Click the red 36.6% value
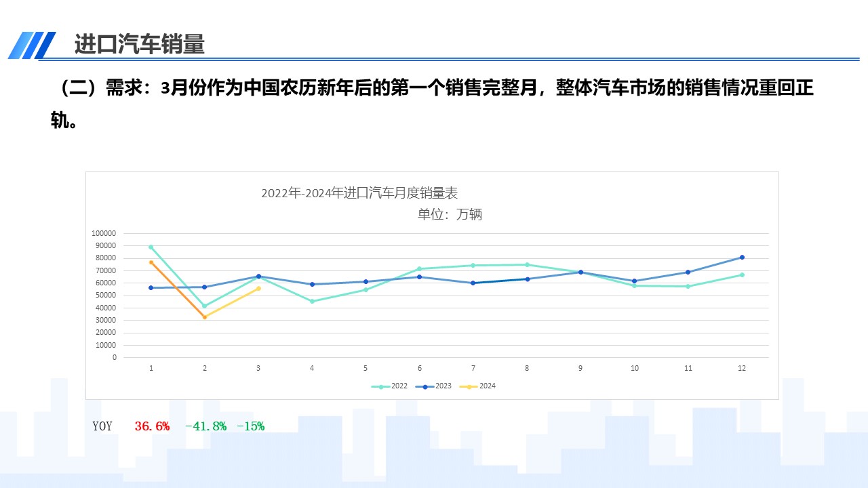 (x=152, y=426)
